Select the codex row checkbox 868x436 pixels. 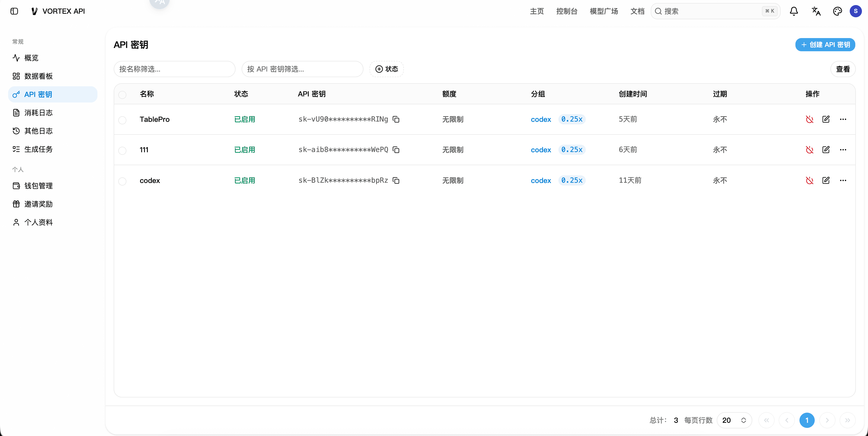click(122, 181)
